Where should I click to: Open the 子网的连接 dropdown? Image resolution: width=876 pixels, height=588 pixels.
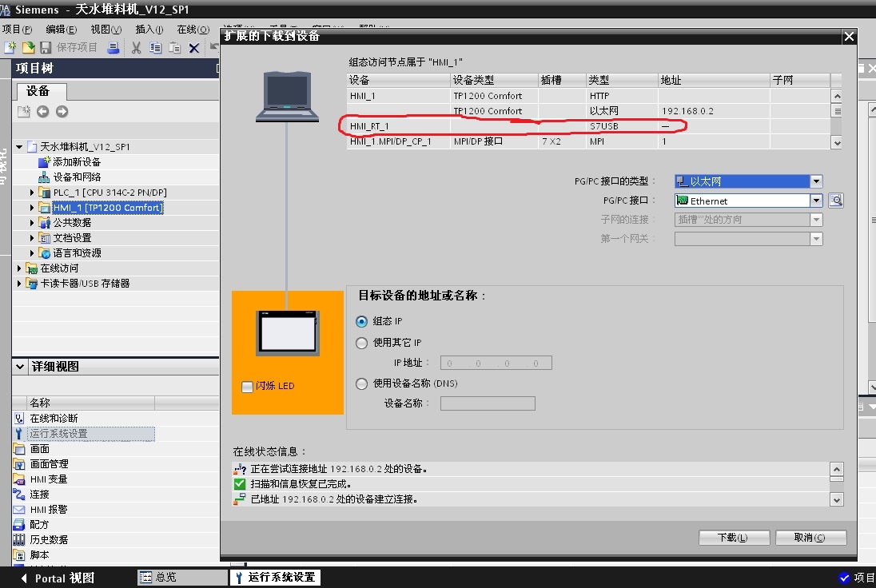(816, 220)
